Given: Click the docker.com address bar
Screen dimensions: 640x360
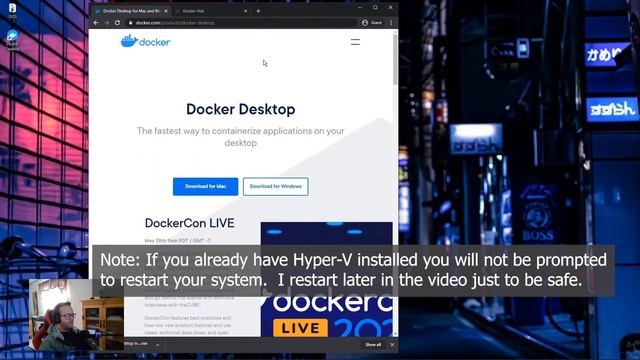Looking at the screenshot, I should 241,23.
